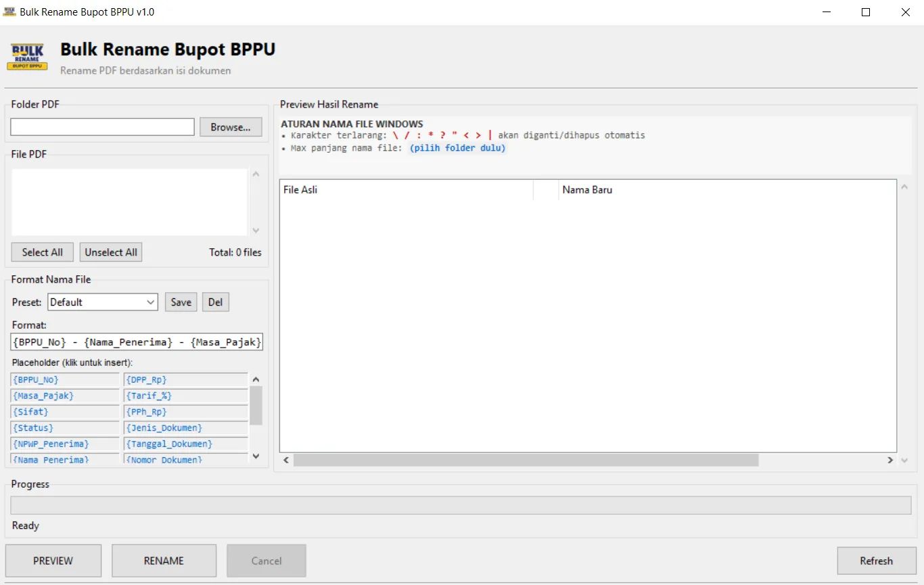This screenshot has height=585, width=924.
Task: Click the File Asli column header
Action: pyautogui.click(x=406, y=190)
